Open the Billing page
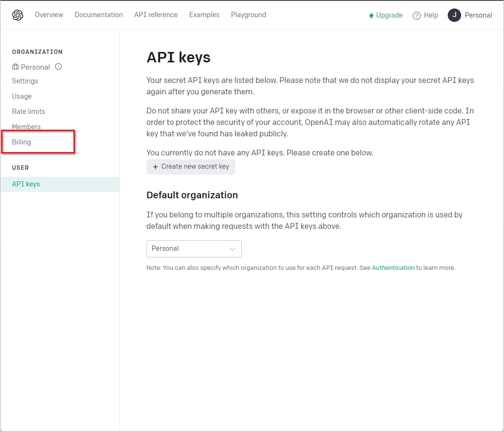 click(x=21, y=142)
